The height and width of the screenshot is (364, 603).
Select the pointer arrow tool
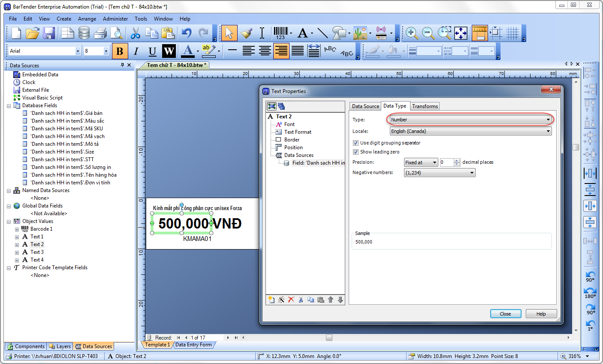click(229, 33)
